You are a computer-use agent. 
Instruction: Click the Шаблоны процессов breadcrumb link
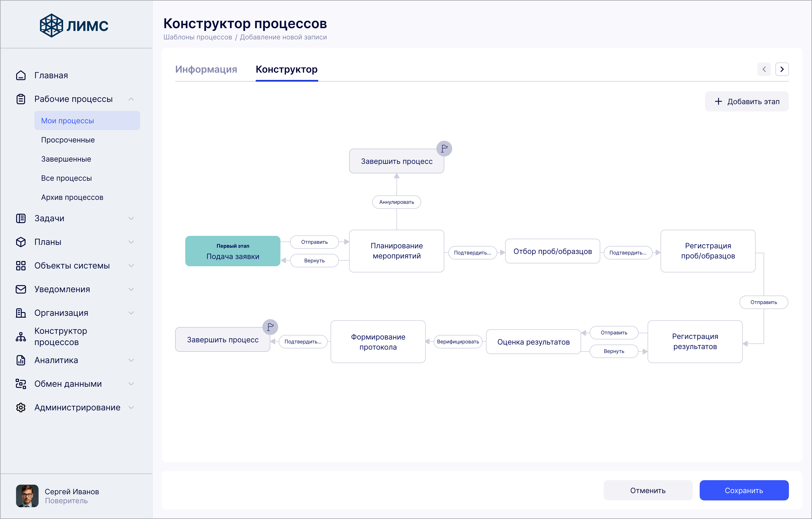coord(198,37)
